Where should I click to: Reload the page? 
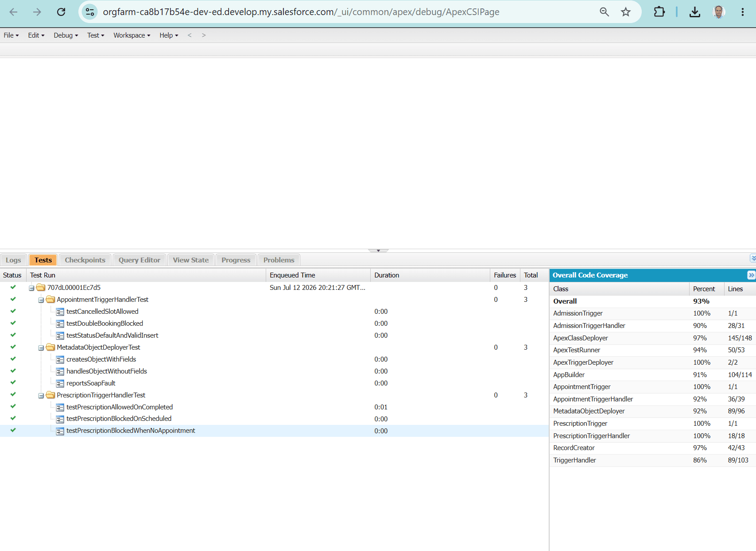tap(61, 12)
